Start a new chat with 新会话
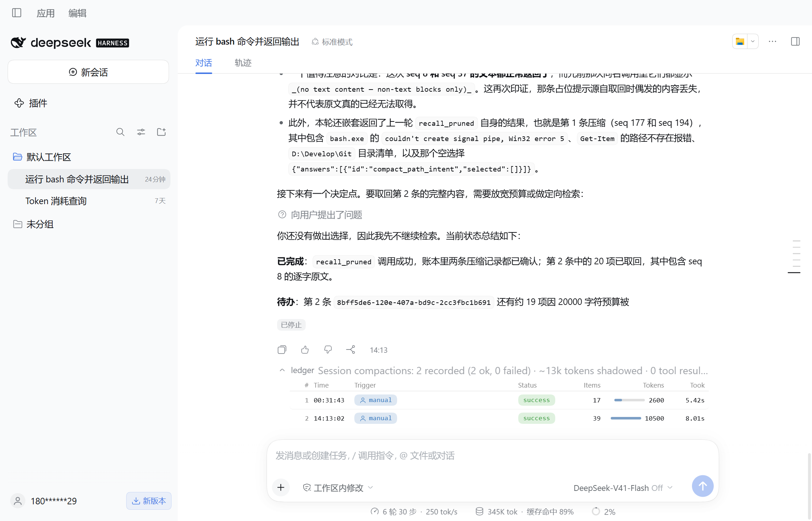The height and width of the screenshot is (521, 812). pyautogui.click(x=88, y=72)
